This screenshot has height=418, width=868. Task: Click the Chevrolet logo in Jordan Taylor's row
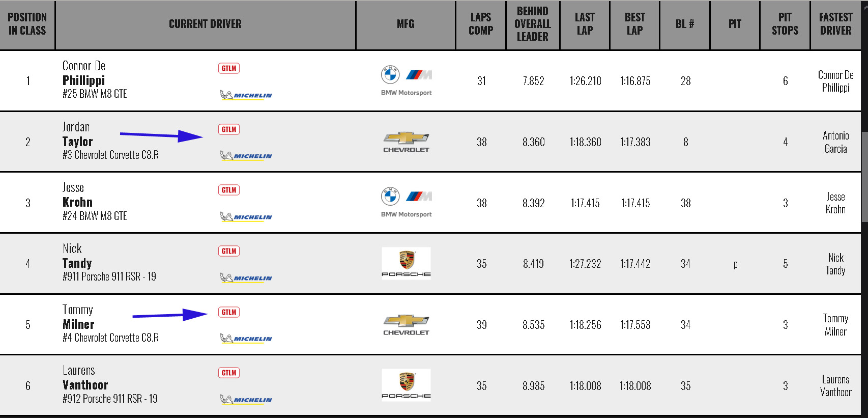tap(406, 142)
